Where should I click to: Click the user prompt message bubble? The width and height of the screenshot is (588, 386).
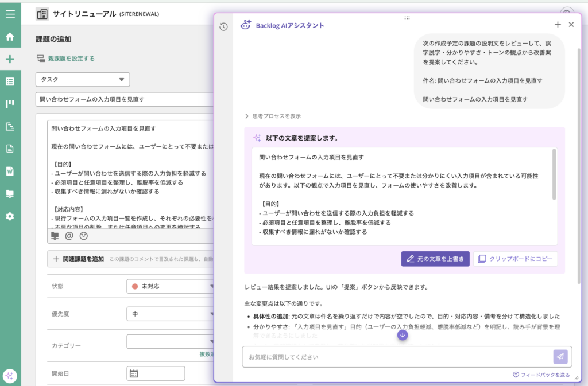489,71
